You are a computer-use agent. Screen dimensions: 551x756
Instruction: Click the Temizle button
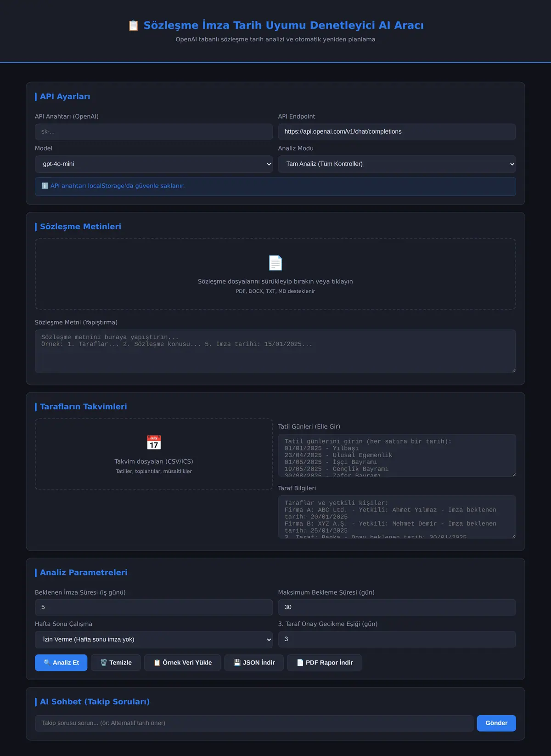pos(116,663)
